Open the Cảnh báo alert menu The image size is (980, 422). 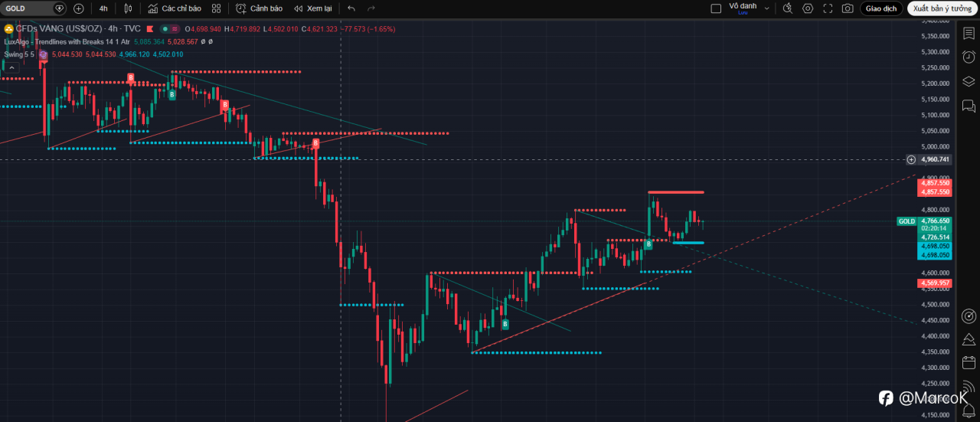coord(259,8)
